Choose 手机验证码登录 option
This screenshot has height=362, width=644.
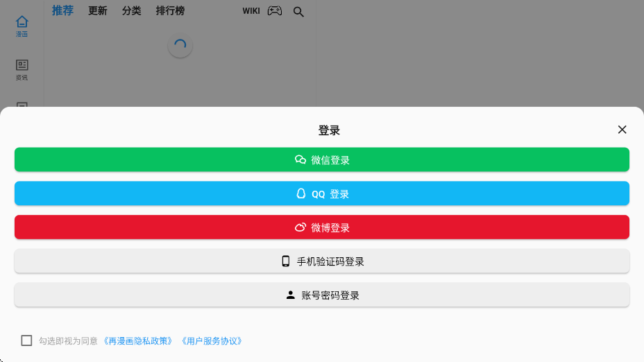(x=322, y=261)
